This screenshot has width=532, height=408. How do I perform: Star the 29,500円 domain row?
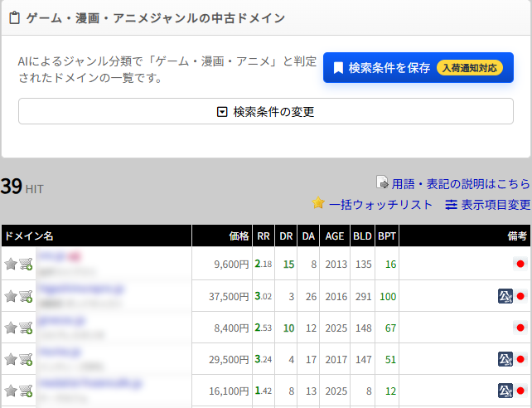[x=11, y=359]
